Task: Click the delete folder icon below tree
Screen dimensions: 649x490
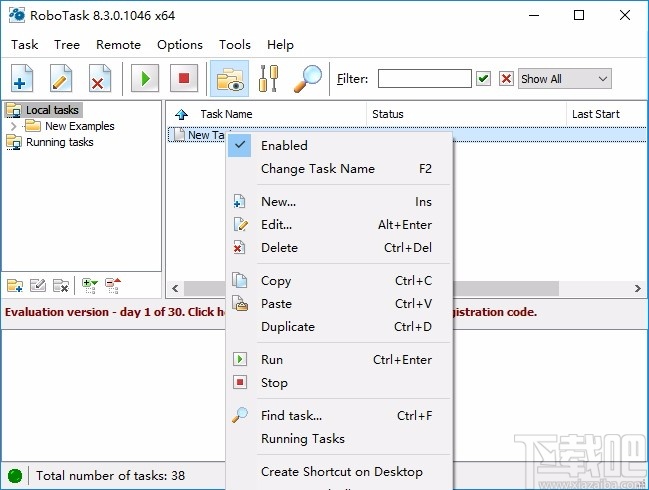Action: tap(61, 286)
